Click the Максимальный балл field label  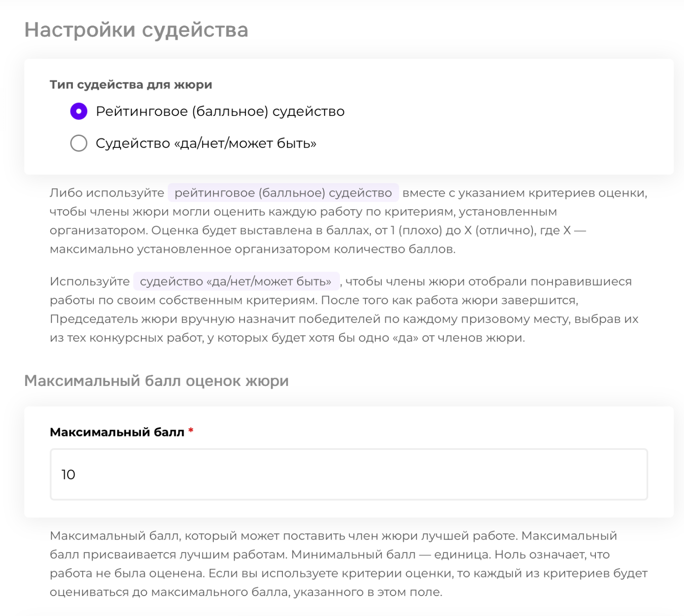117,432
